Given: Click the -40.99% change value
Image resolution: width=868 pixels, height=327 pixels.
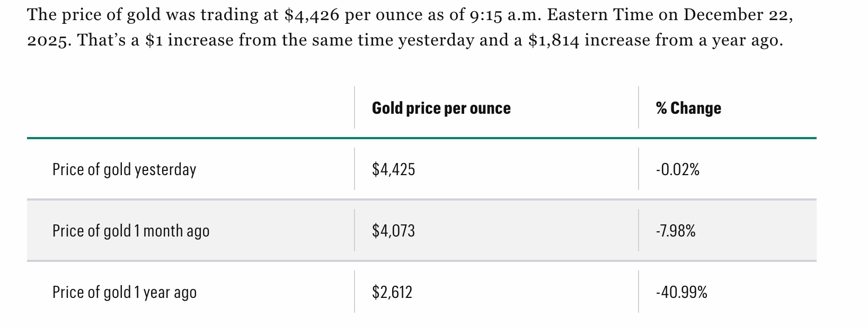Looking at the screenshot, I should click(x=681, y=292).
